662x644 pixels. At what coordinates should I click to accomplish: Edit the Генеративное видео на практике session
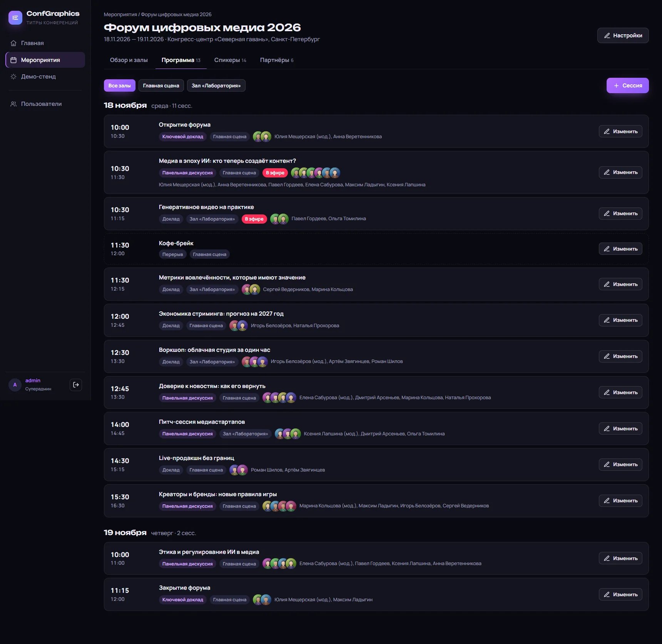(x=620, y=214)
